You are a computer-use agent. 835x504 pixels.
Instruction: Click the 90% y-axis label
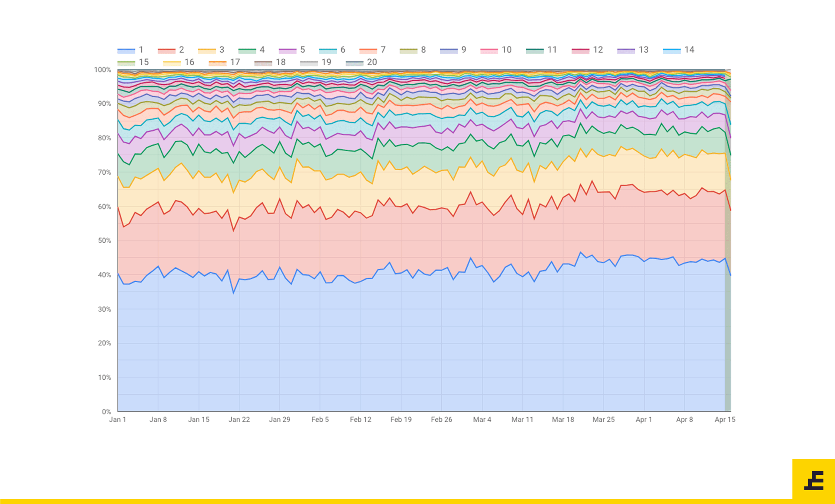pyautogui.click(x=104, y=104)
